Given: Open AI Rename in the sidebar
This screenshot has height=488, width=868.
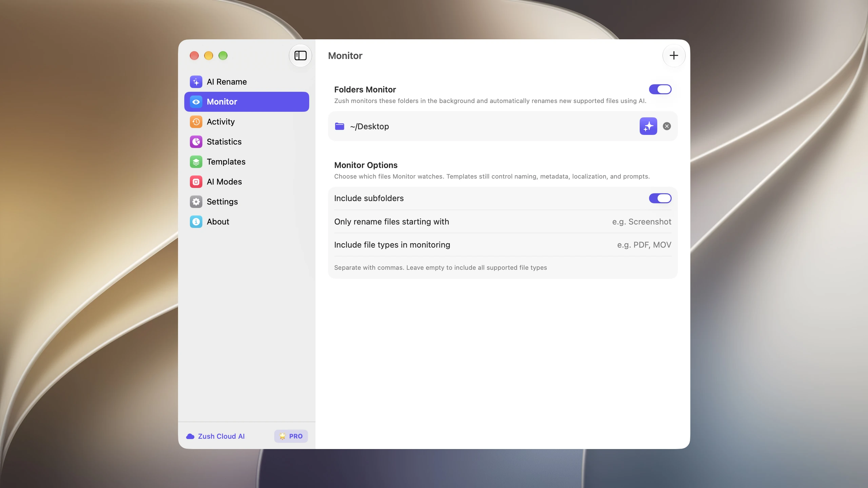Looking at the screenshot, I should pos(246,82).
